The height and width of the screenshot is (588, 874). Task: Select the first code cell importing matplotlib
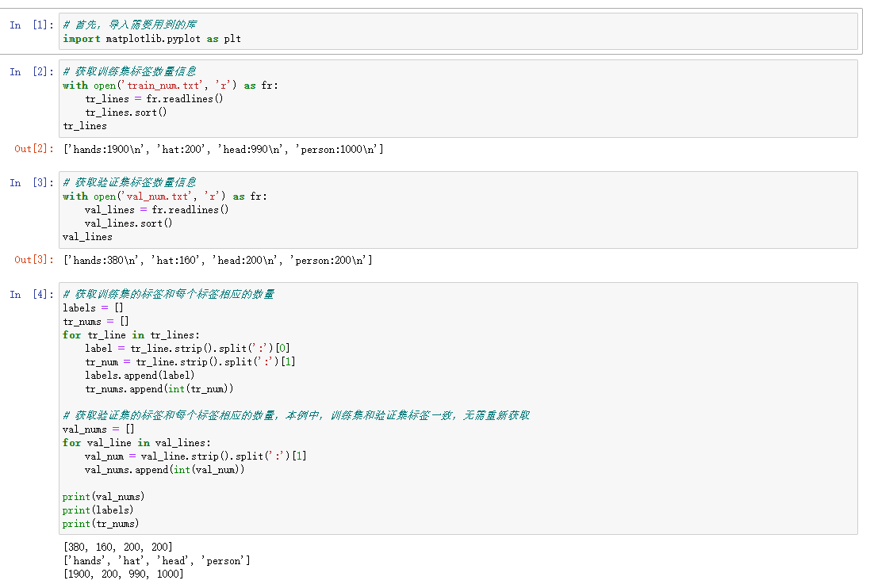[x=458, y=32]
